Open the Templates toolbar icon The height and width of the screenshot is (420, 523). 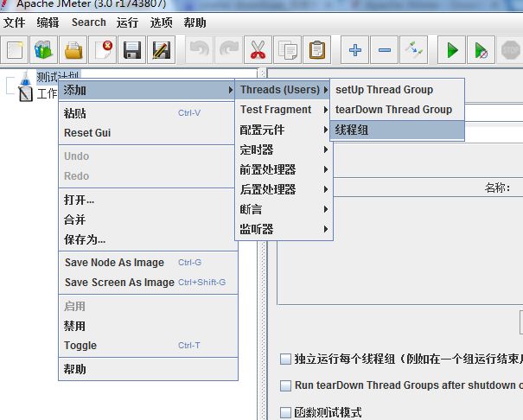44,50
